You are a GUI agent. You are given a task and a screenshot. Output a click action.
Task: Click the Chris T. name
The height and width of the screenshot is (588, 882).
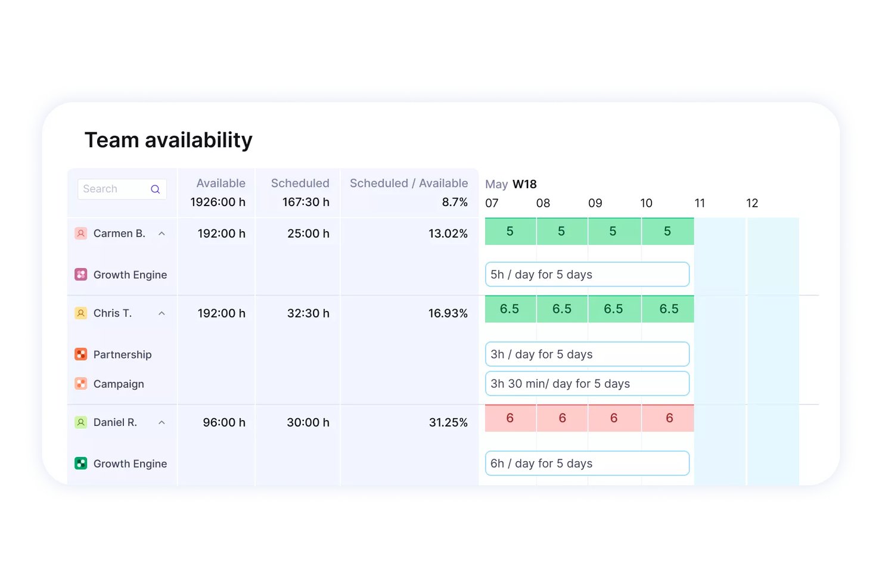coord(113,313)
